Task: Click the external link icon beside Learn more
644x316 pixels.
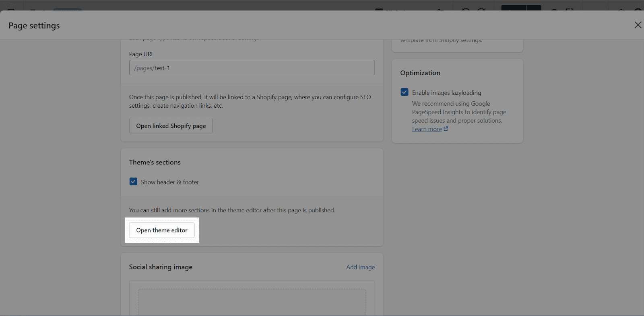Action: tap(446, 129)
